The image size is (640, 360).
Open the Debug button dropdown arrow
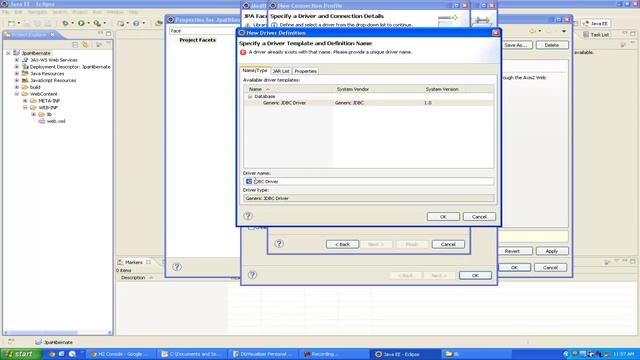(73, 23)
